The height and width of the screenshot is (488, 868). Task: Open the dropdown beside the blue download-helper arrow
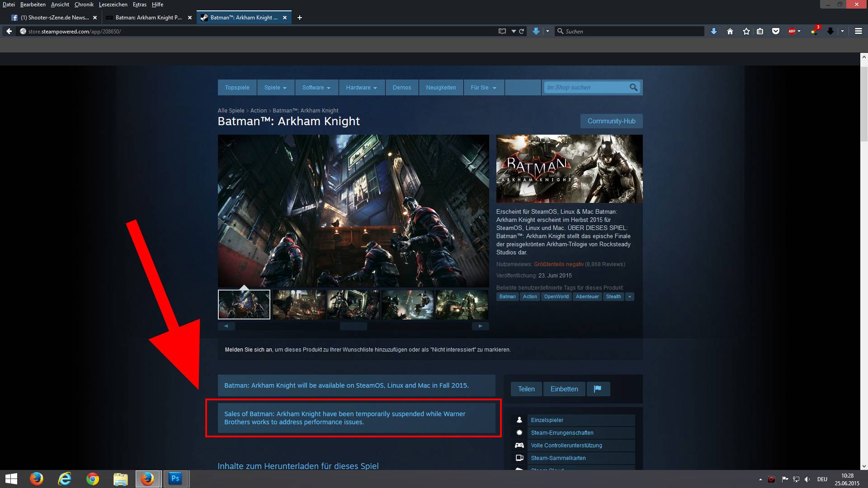[x=547, y=31]
